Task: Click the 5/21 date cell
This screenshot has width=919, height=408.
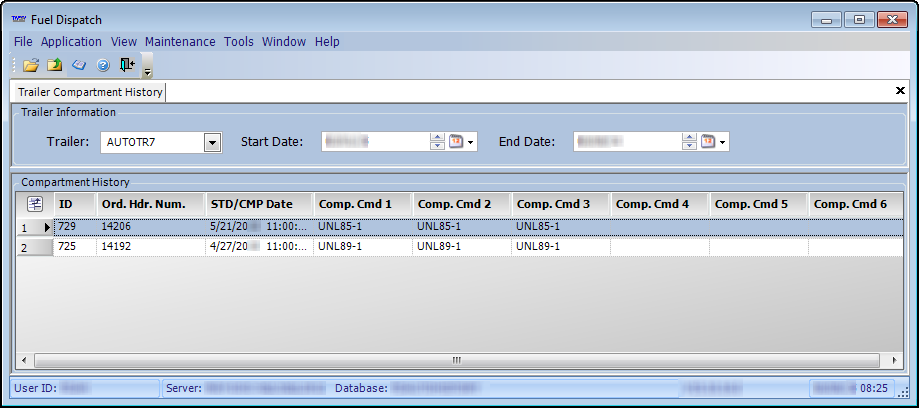Action: pos(260,226)
